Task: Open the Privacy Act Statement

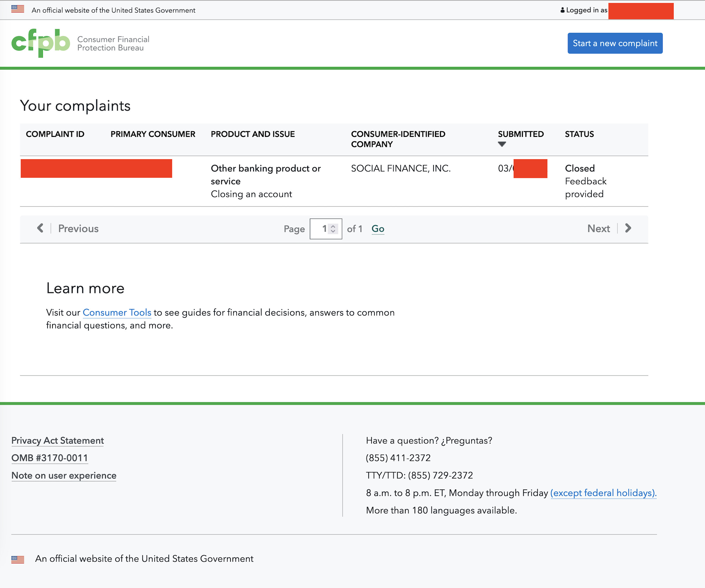Action: pyautogui.click(x=57, y=441)
